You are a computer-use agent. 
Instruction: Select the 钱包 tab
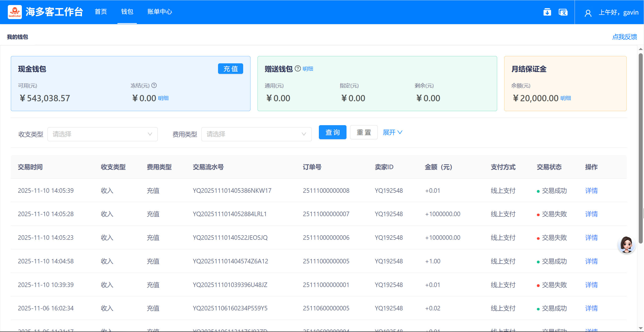(x=127, y=12)
